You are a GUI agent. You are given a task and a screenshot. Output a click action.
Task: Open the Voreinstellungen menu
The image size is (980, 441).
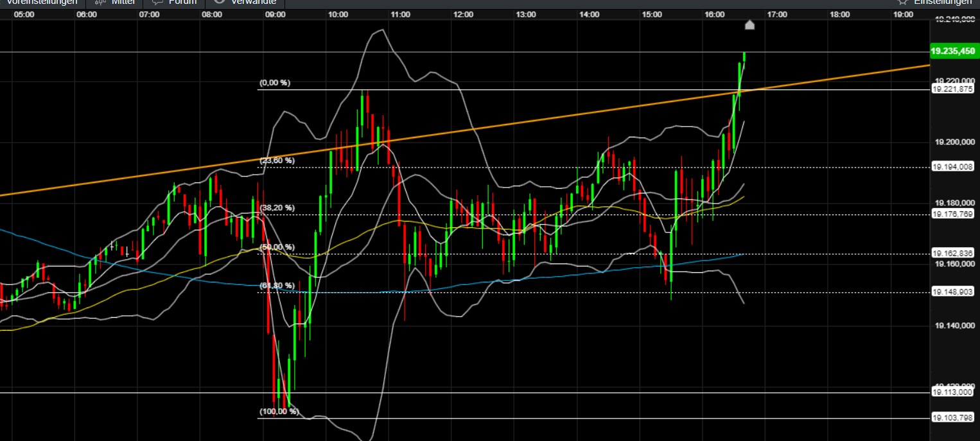pyautogui.click(x=41, y=2)
